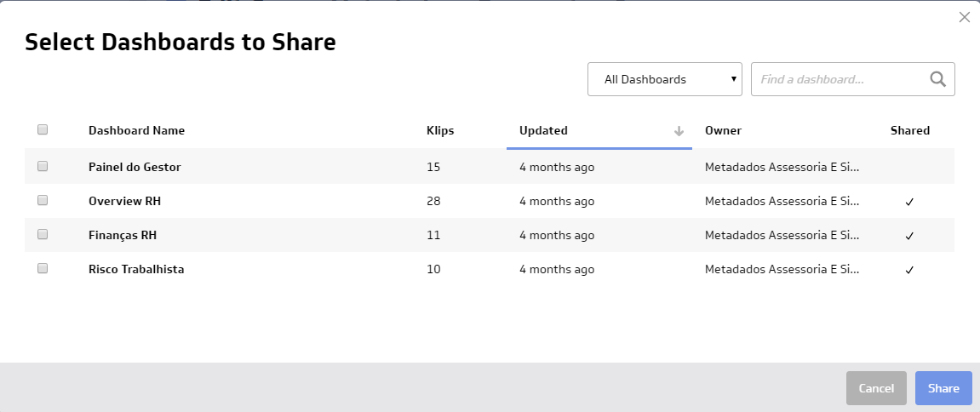The image size is (980, 412).
Task: Check the Painel do Gestor checkbox
Action: [43, 167]
